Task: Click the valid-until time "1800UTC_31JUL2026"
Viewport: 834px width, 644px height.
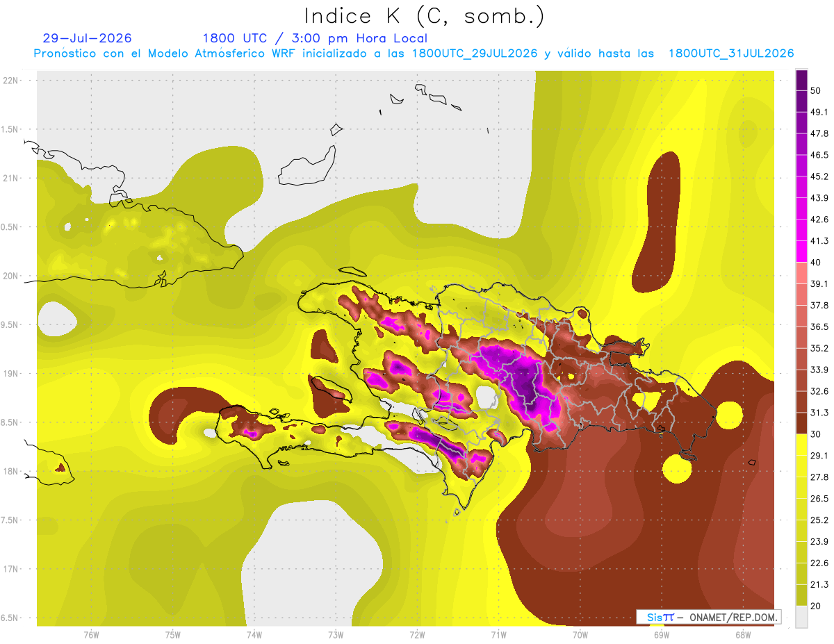Action: (731, 53)
